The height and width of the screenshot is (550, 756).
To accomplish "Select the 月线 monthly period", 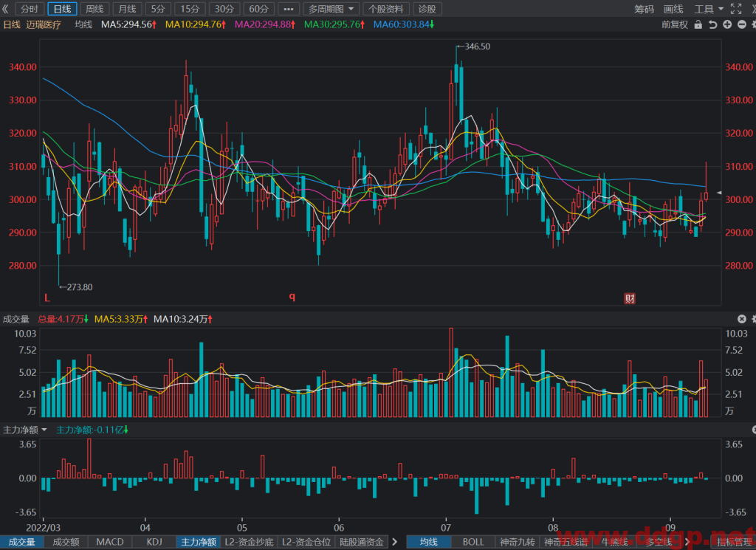I will coord(127,9).
